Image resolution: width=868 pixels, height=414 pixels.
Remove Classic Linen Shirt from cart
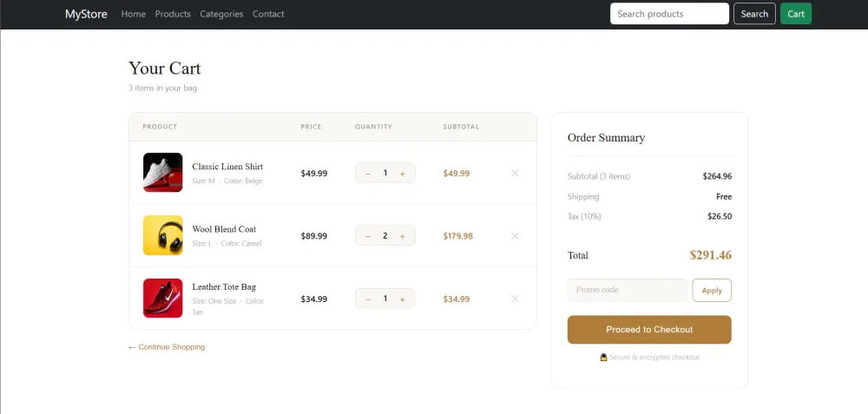pyautogui.click(x=515, y=173)
